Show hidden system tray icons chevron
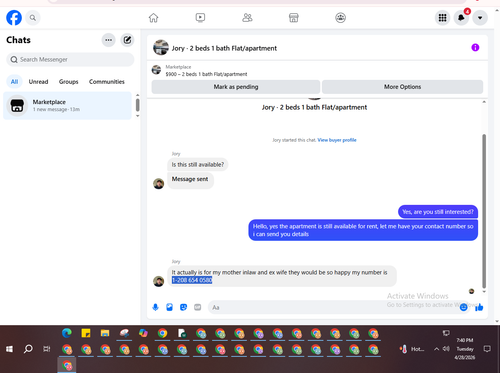This screenshot has width=500, height=373. (x=436, y=349)
